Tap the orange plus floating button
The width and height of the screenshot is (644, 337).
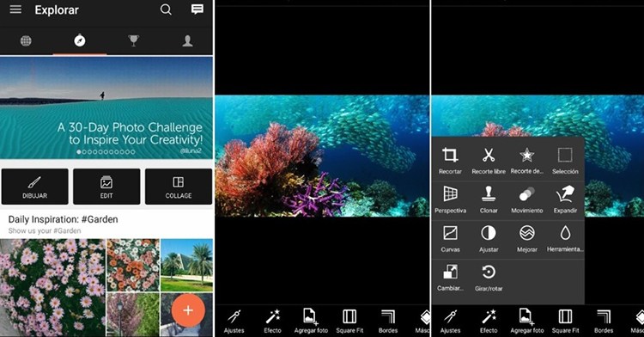(188, 310)
